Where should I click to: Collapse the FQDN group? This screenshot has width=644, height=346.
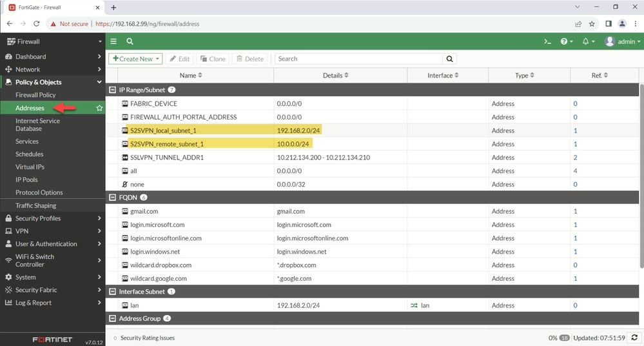(113, 198)
